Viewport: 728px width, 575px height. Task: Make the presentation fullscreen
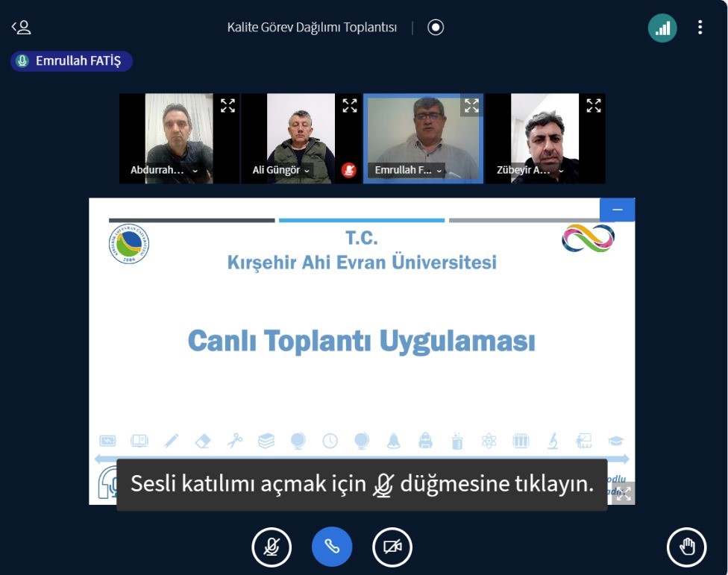coord(624,493)
